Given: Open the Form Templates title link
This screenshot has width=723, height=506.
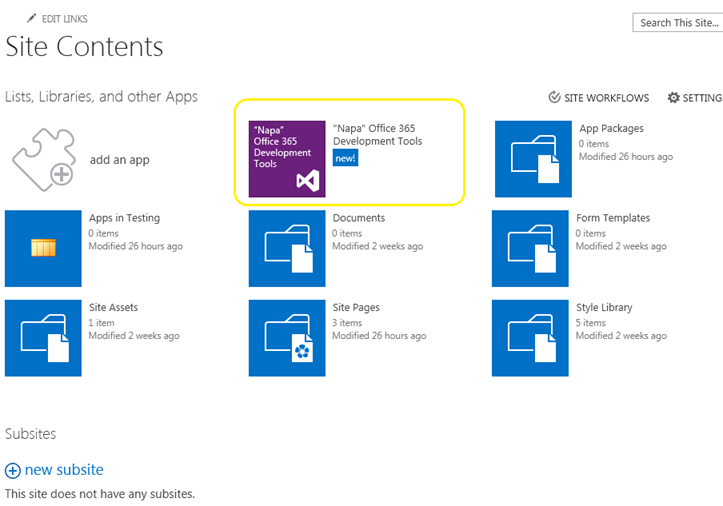Looking at the screenshot, I should coord(613,218).
